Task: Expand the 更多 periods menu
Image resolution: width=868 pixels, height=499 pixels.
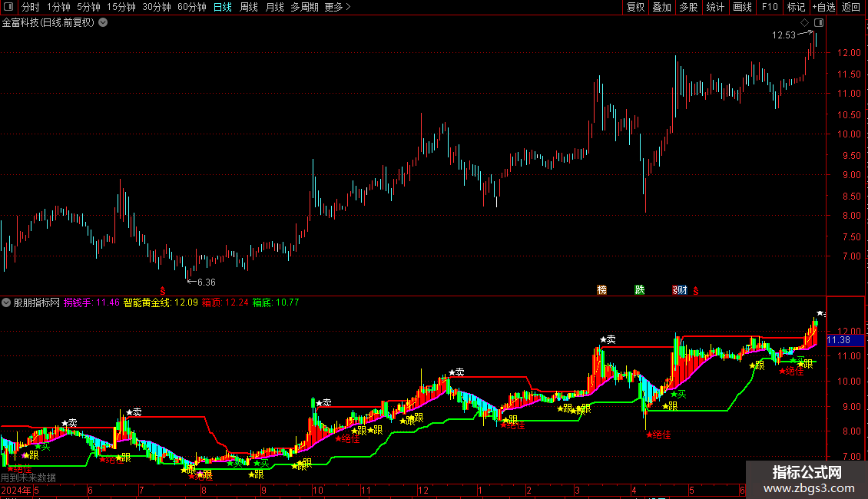Action: coord(338,7)
